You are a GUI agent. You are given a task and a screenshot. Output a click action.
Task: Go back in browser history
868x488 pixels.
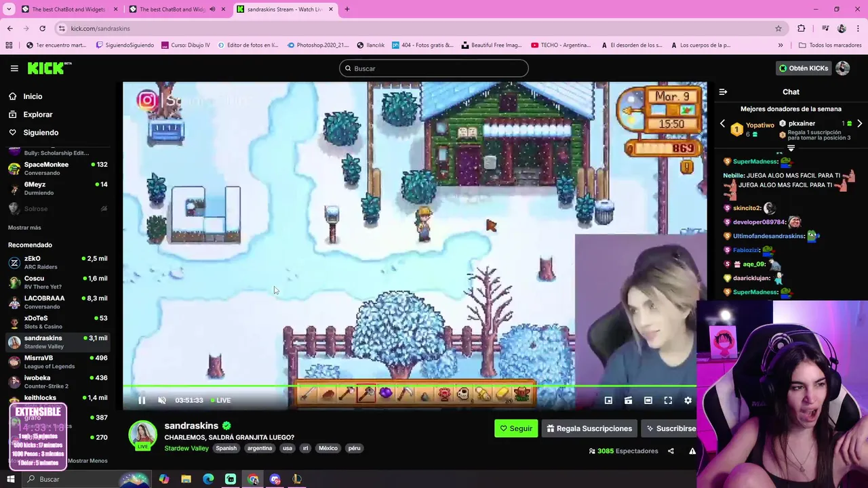pyautogui.click(x=9, y=28)
